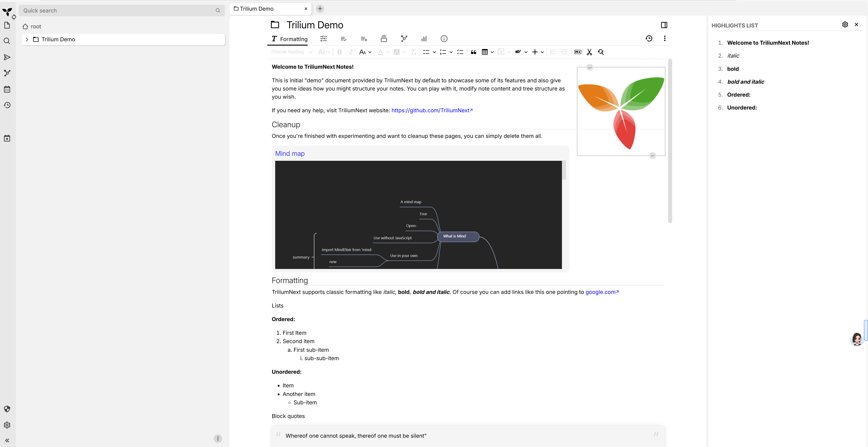Open table options dropdown arrow
This screenshot has width=868, height=447.
pos(492,52)
